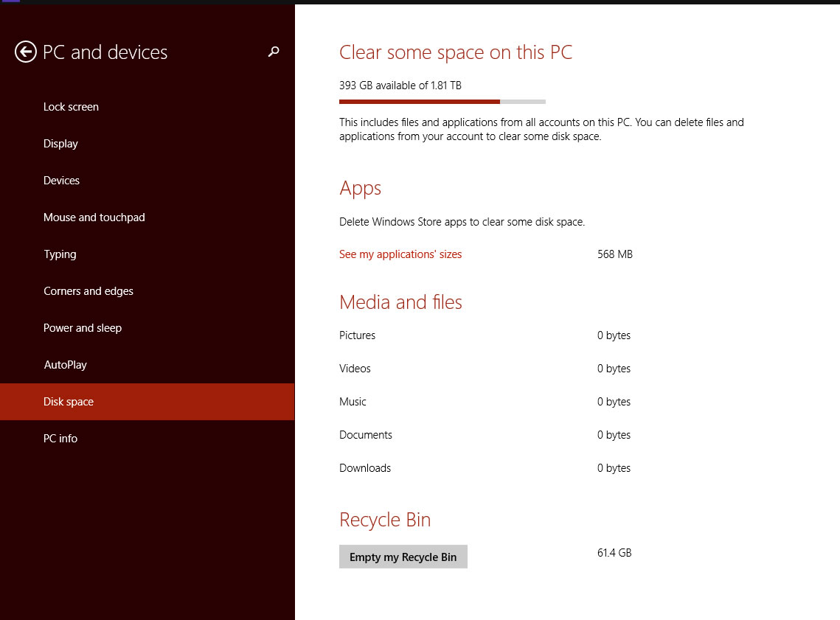Open AutoPlay settings

64,364
